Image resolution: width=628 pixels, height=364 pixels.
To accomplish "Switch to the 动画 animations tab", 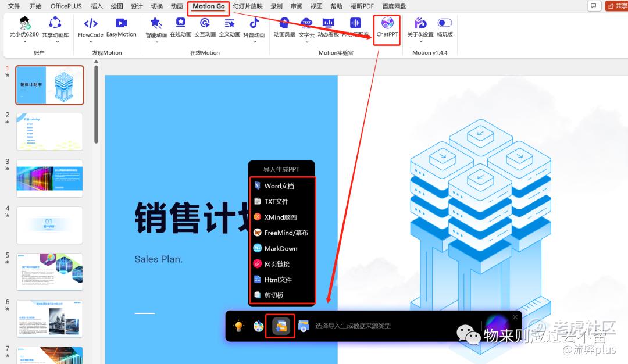I will point(177,6).
